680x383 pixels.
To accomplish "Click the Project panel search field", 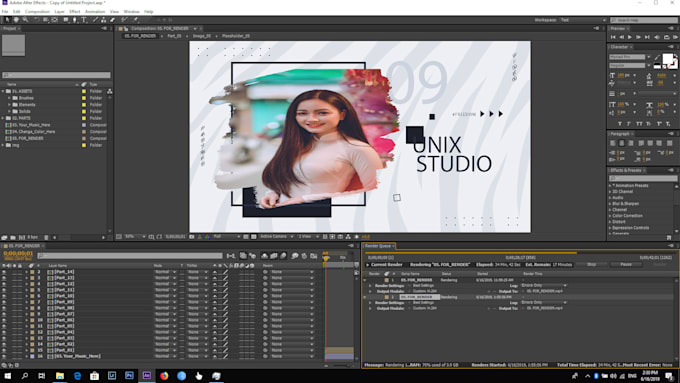I will click(x=56, y=75).
